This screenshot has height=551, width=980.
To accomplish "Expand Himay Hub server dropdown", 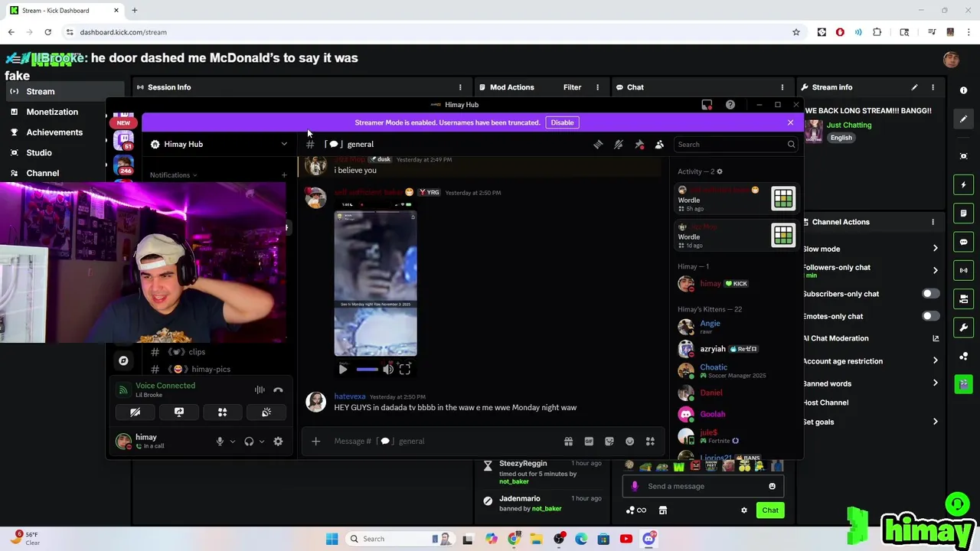I will click(x=284, y=144).
